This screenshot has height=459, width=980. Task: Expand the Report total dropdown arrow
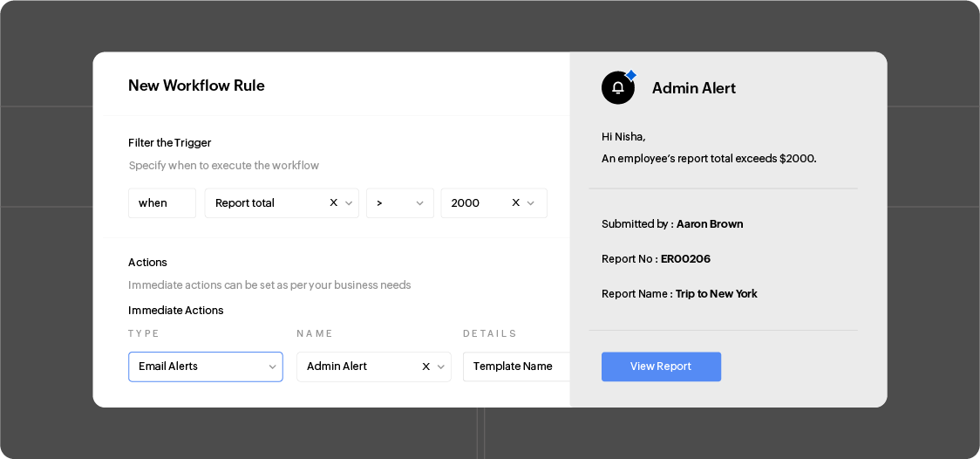(349, 203)
